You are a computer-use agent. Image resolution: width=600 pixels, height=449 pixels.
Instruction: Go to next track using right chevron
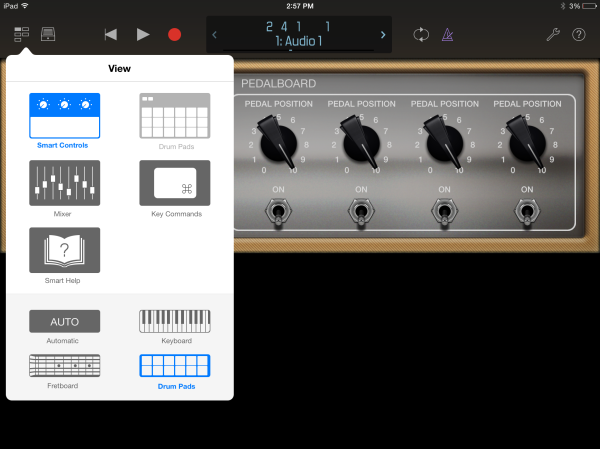tap(383, 36)
